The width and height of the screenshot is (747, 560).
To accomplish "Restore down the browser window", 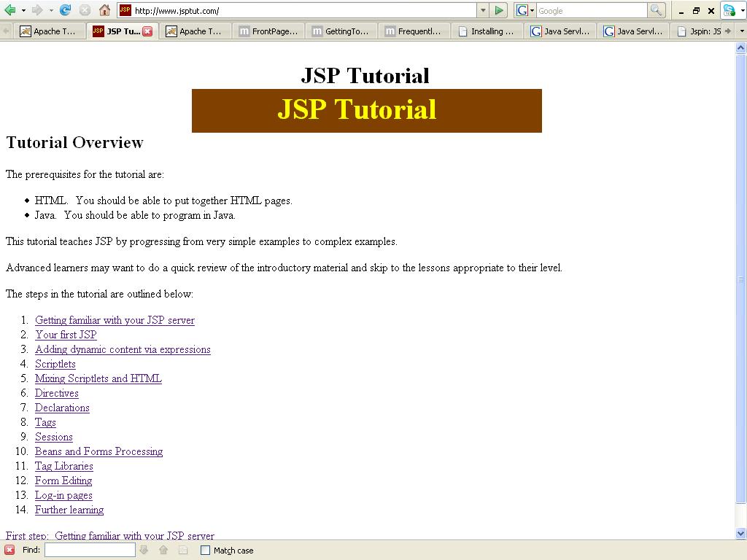I will coord(696,10).
